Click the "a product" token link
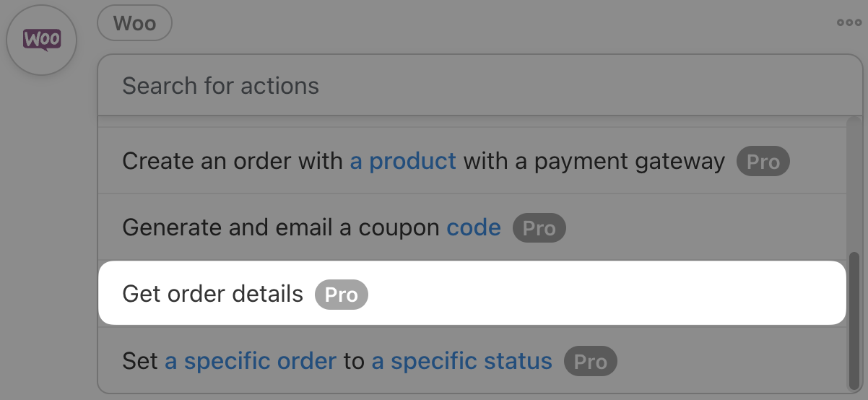The width and height of the screenshot is (868, 400). 403,161
